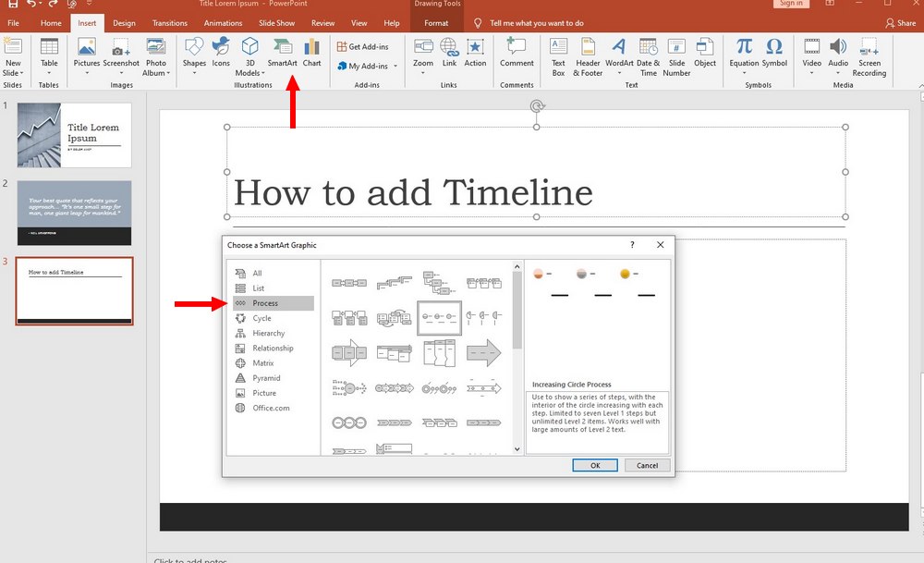
Task: Add a Comment to the slide
Action: (x=517, y=53)
